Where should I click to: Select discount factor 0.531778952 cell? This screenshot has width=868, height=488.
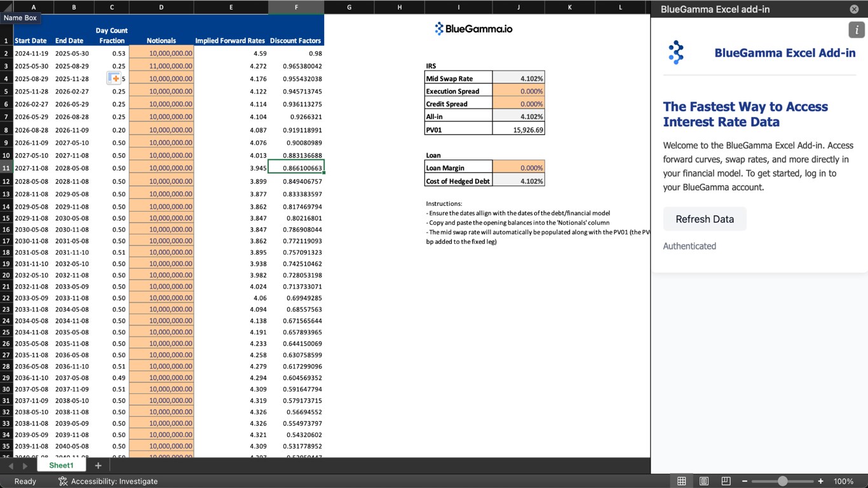[296, 446]
